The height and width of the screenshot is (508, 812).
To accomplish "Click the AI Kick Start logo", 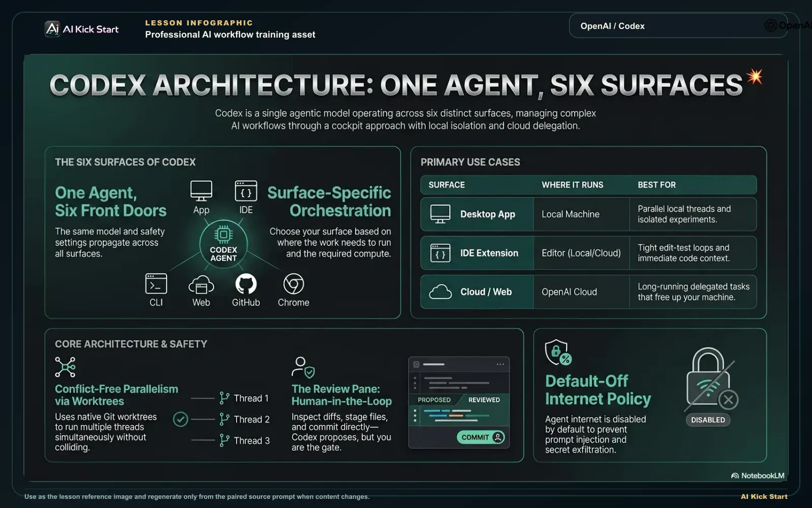I will (x=82, y=29).
